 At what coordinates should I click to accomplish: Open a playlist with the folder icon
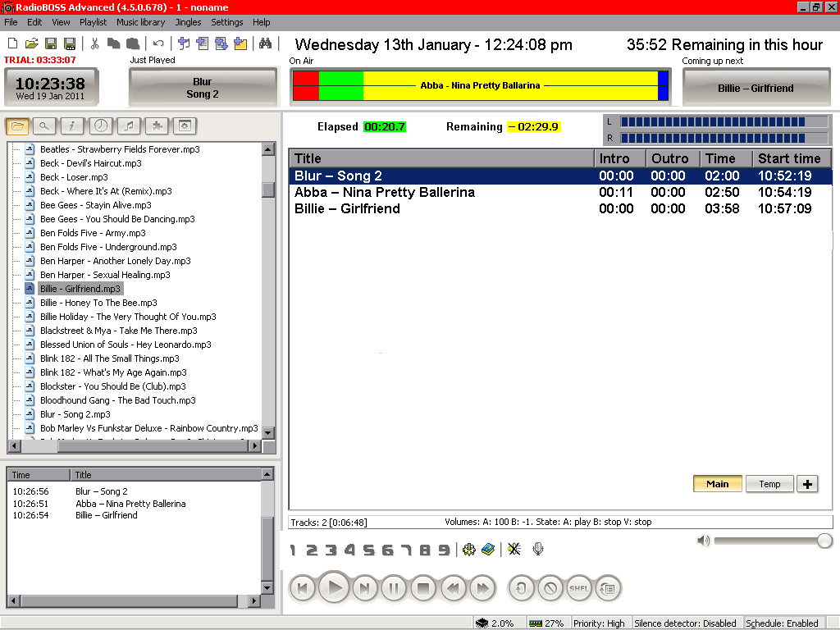pos(32,43)
